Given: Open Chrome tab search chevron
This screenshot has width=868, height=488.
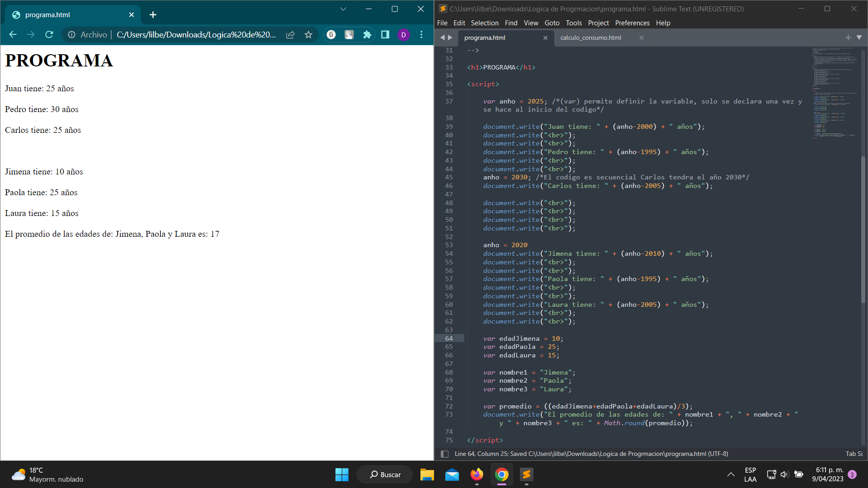Looking at the screenshot, I should tap(343, 9).
